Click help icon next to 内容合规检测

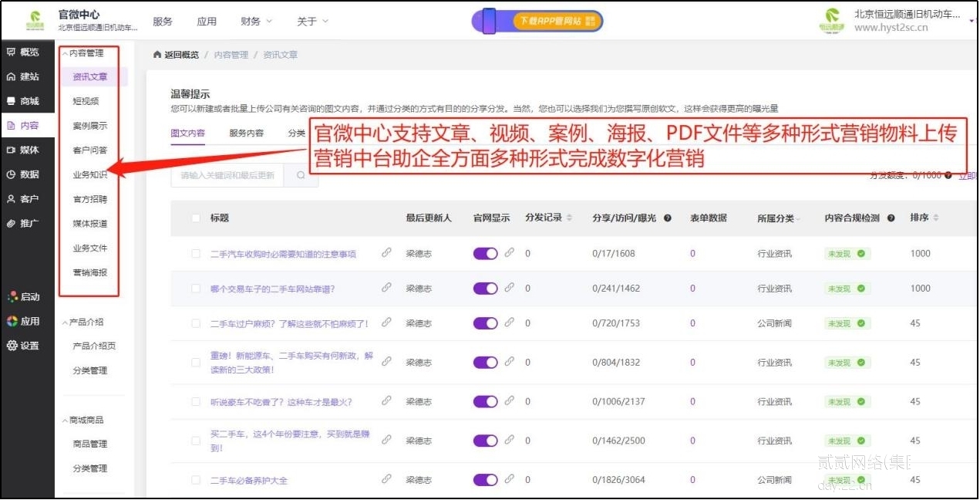(x=891, y=218)
